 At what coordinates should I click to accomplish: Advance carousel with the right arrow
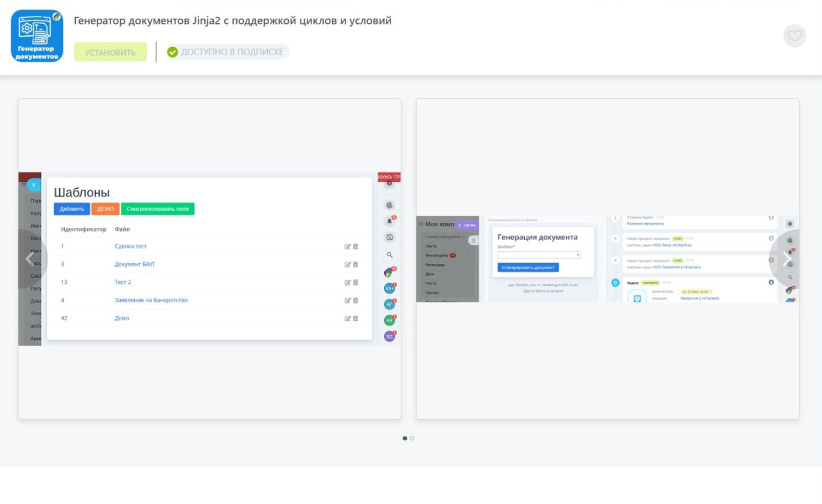pyautogui.click(x=787, y=259)
